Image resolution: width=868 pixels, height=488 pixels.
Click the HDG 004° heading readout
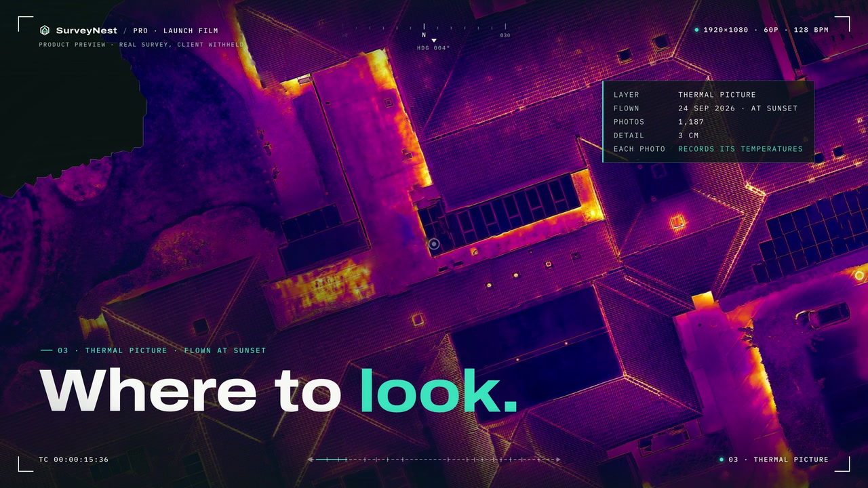tap(433, 48)
